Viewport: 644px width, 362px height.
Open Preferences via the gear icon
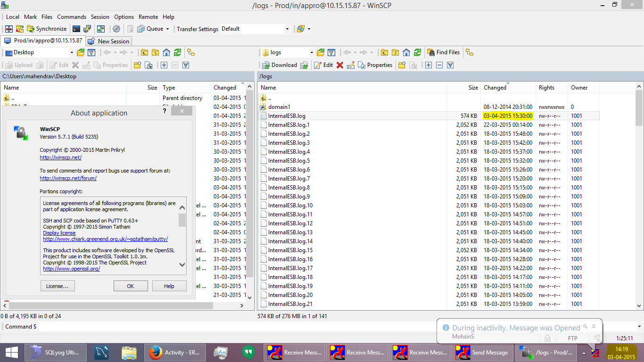pyautogui.click(x=116, y=29)
